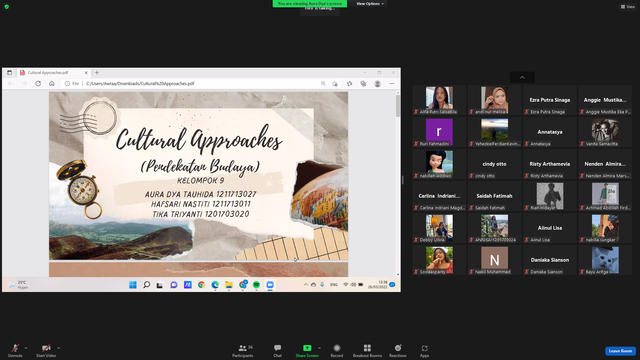
Task: Expand audio options arrow beside Unmute
Action: point(26,348)
